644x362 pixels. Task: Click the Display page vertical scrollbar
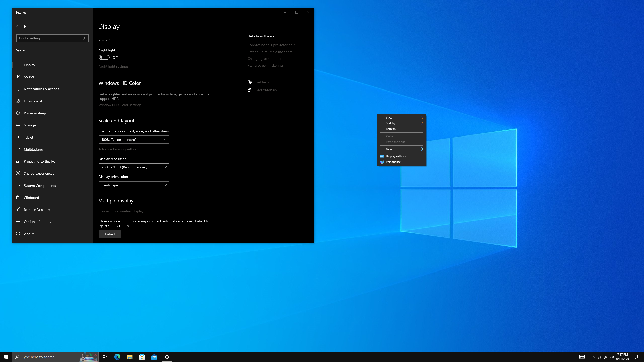point(313,123)
